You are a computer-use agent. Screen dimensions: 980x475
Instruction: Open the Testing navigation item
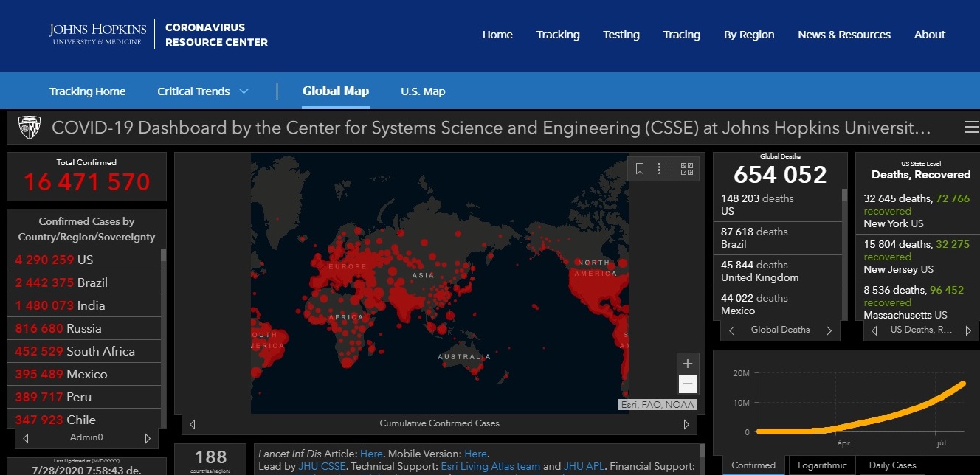click(x=621, y=35)
